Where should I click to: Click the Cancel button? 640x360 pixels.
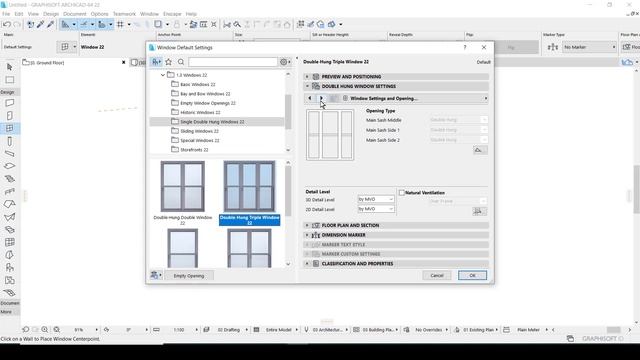[437, 276]
